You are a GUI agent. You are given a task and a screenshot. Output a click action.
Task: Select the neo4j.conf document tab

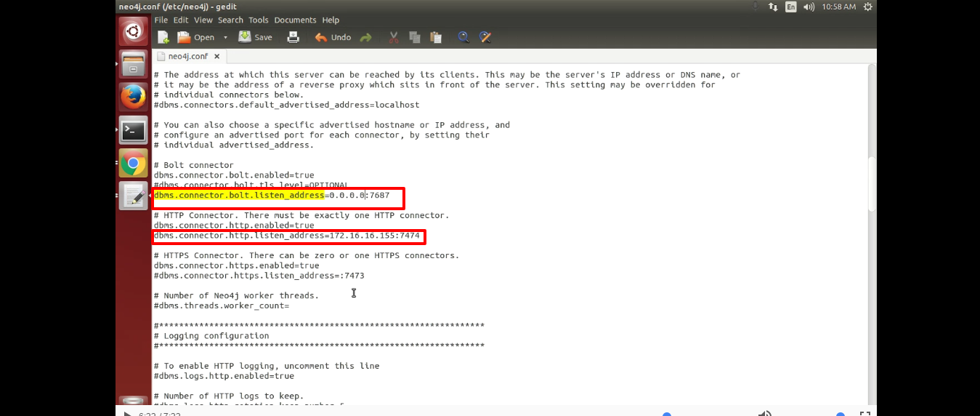click(x=187, y=56)
